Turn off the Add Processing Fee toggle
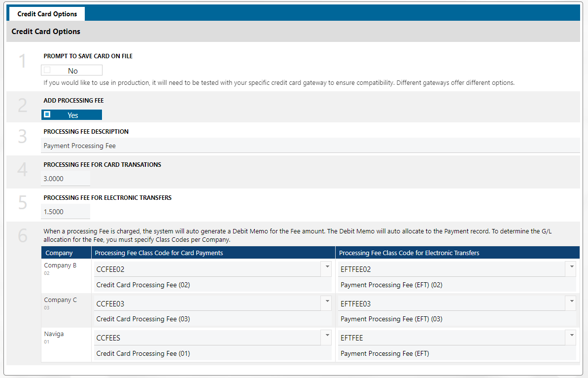 (72, 115)
